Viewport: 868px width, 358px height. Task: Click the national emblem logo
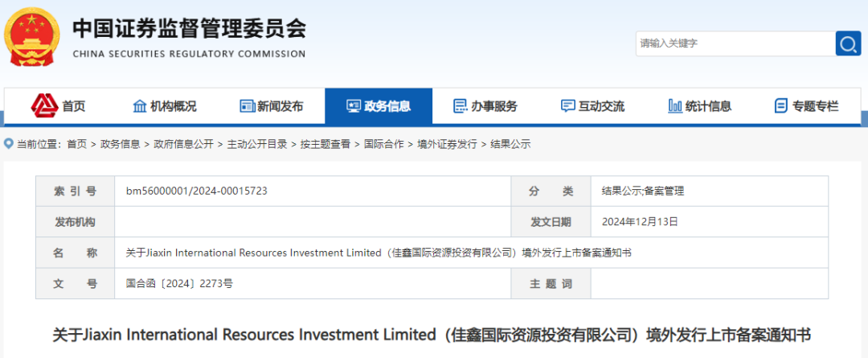[x=31, y=37]
